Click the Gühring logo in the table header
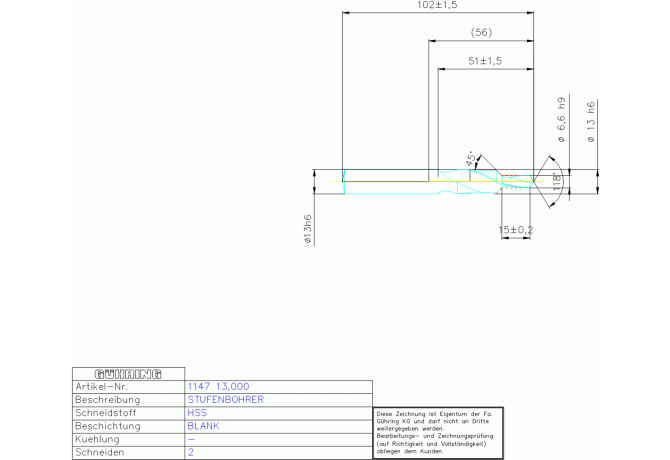670x460 pixels. click(x=128, y=374)
